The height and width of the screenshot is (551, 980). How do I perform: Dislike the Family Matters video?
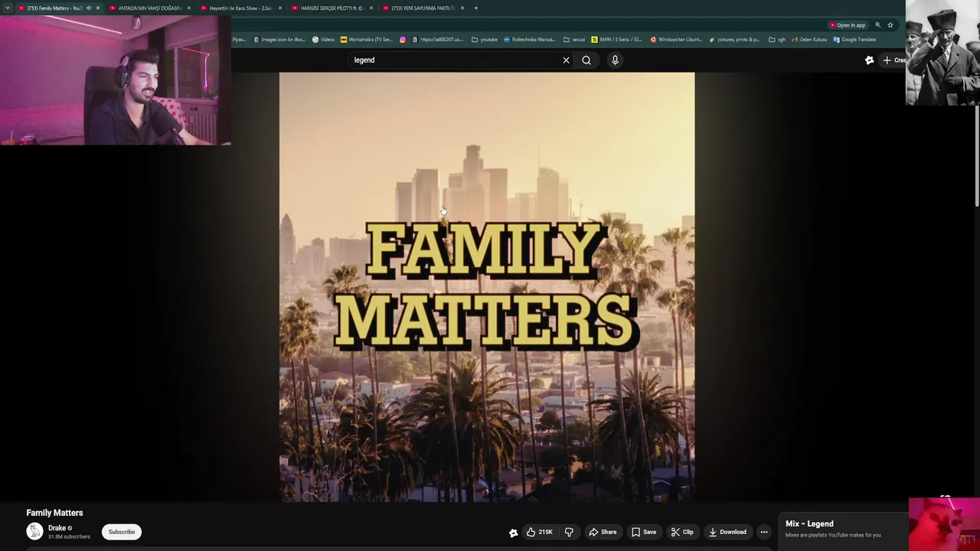(x=569, y=532)
